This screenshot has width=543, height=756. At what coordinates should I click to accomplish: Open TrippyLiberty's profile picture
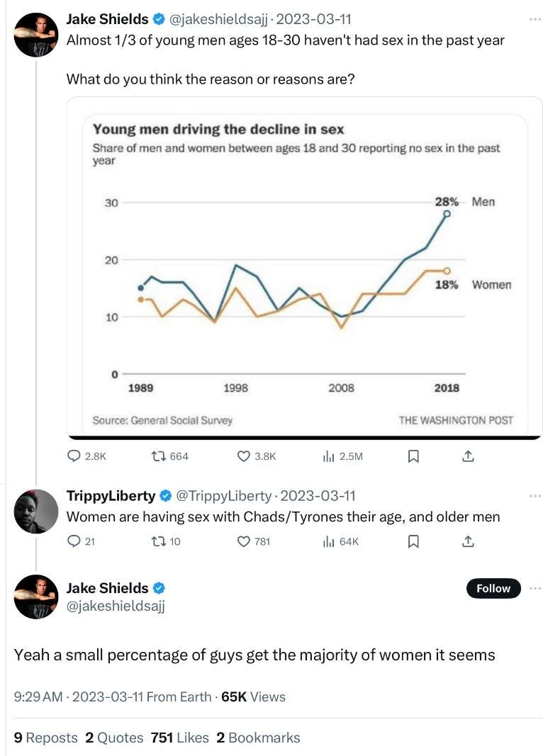[x=36, y=511]
